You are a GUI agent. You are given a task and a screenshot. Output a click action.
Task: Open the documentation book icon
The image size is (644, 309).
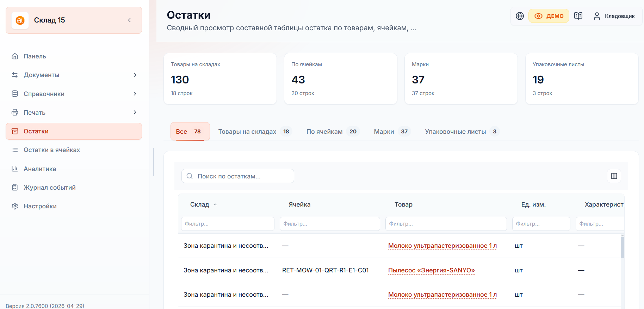[578, 16]
